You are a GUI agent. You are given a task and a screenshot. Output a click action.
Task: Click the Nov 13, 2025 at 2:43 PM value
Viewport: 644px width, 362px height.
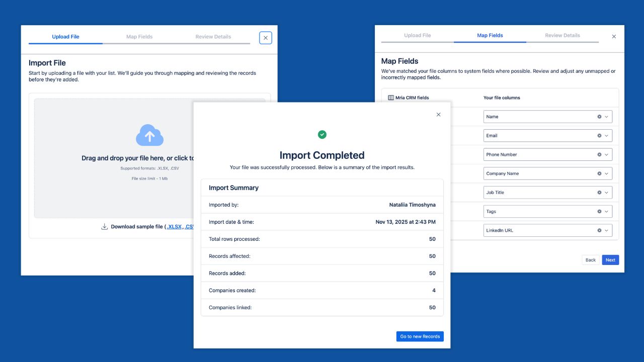[406, 222]
